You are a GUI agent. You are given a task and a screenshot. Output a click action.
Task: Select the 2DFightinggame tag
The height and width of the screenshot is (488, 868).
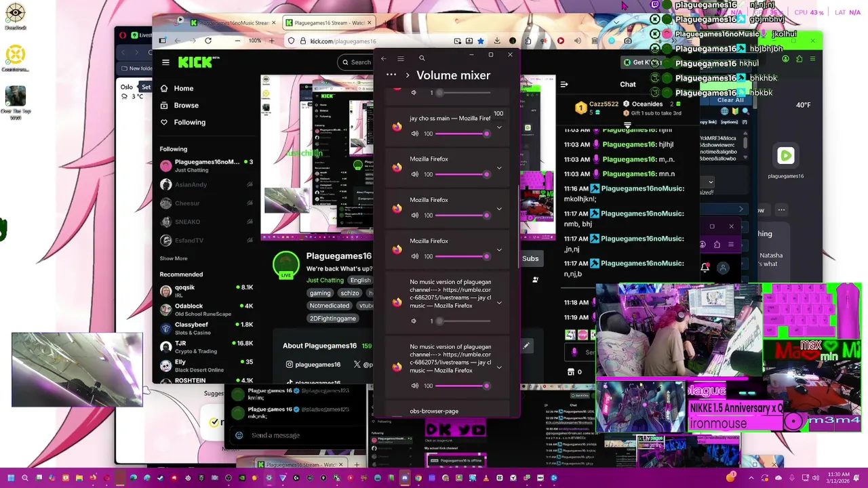(x=333, y=319)
